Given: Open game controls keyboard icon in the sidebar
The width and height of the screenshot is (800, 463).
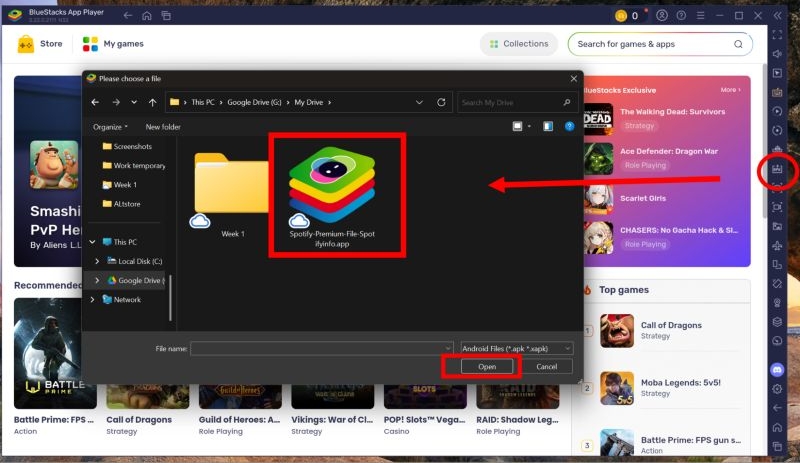Looking at the screenshot, I should [x=777, y=92].
